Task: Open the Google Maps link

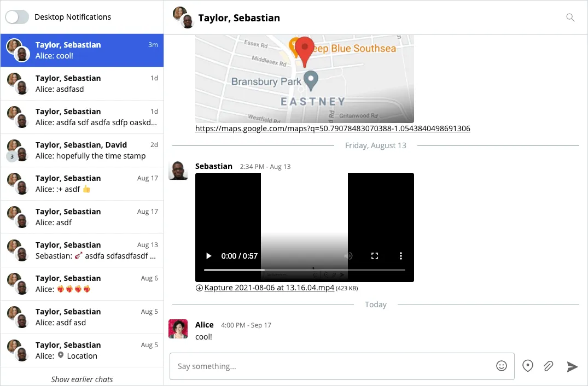Action: pos(333,128)
